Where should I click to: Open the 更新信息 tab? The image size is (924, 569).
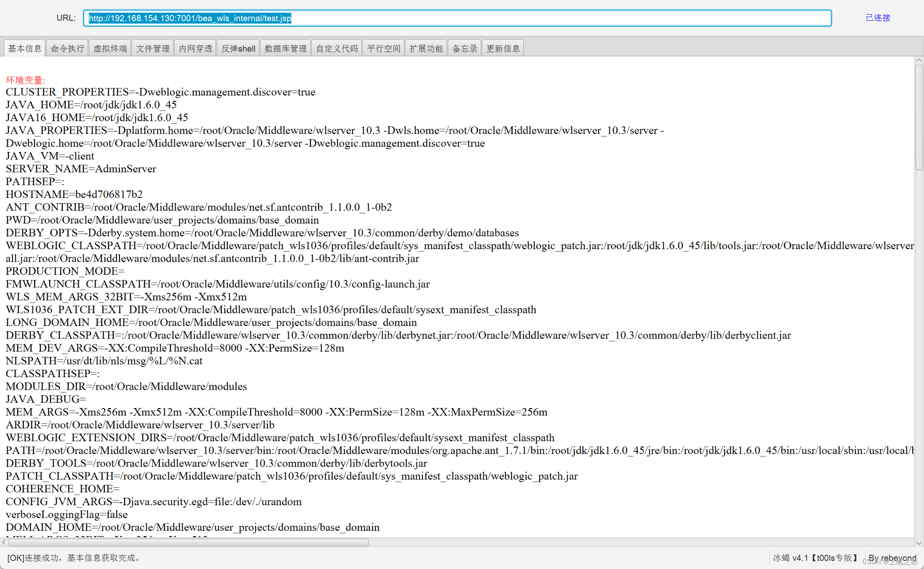point(503,49)
